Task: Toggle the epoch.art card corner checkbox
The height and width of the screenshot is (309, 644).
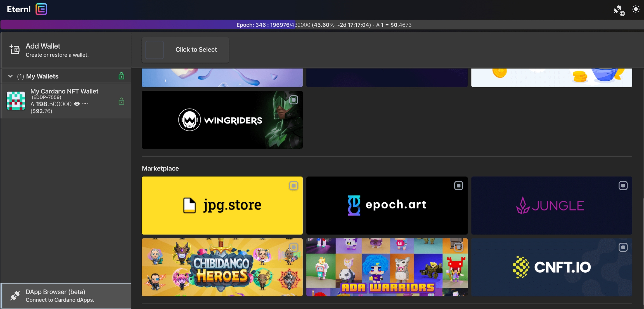Action: (458, 186)
